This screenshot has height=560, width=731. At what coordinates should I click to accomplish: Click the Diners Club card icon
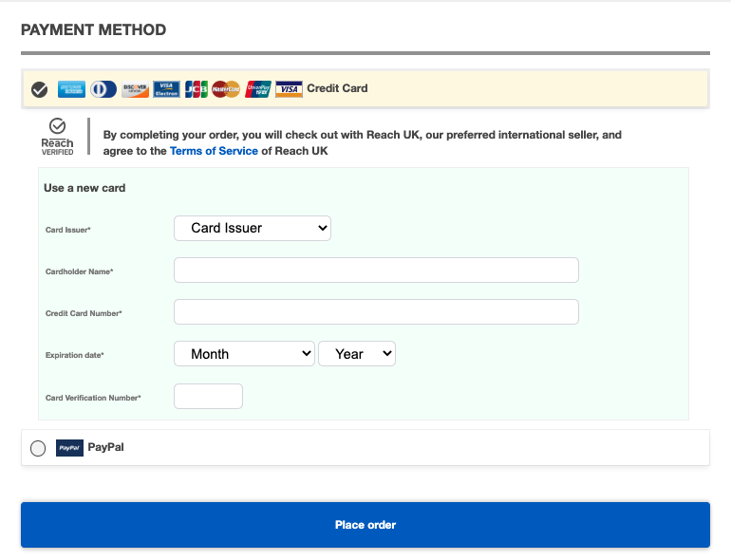[103, 89]
